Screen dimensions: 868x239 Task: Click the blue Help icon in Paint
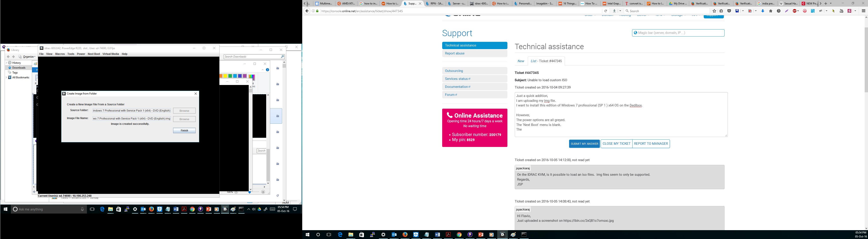pos(268,70)
